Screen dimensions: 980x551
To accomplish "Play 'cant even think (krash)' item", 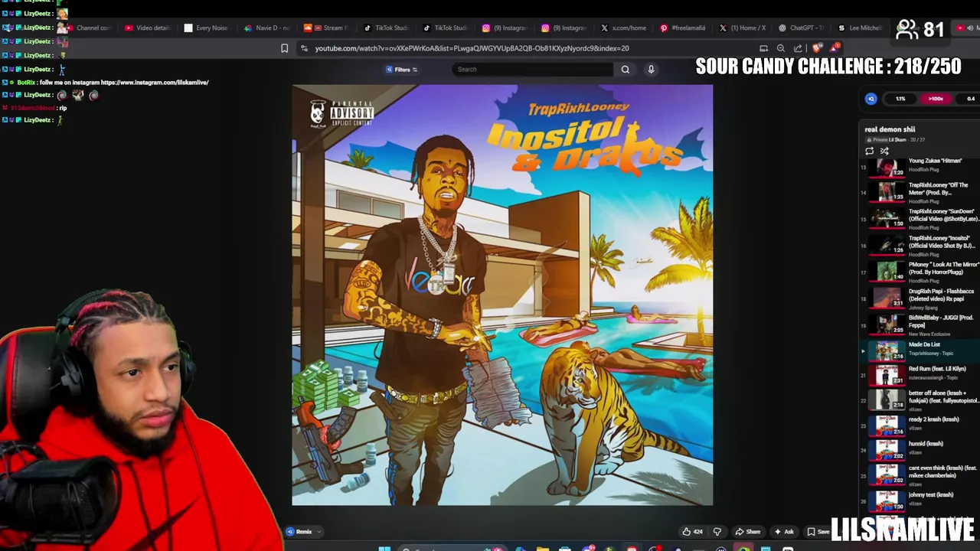I will tap(921, 474).
